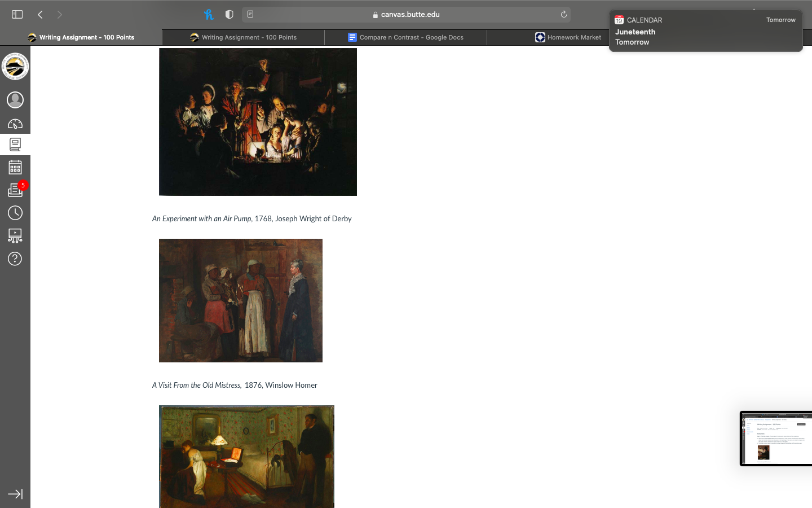Open the Canvas Courses icon

[15, 144]
